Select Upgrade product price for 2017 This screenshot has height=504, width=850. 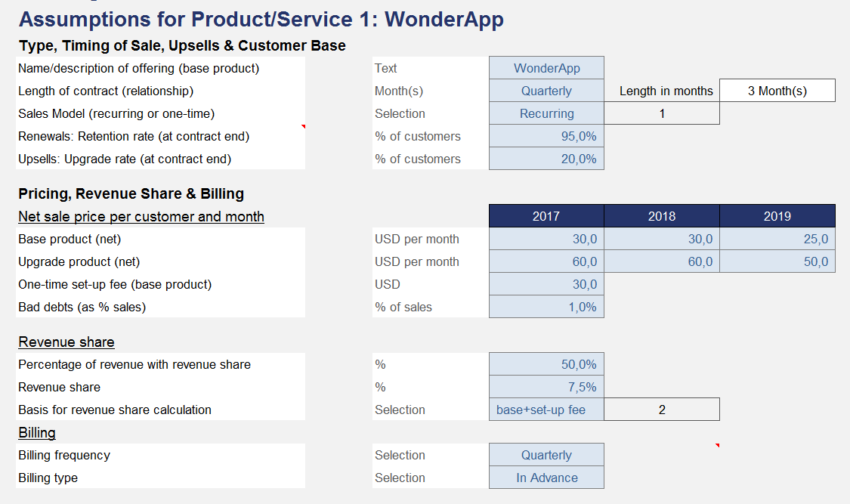pos(546,261)
